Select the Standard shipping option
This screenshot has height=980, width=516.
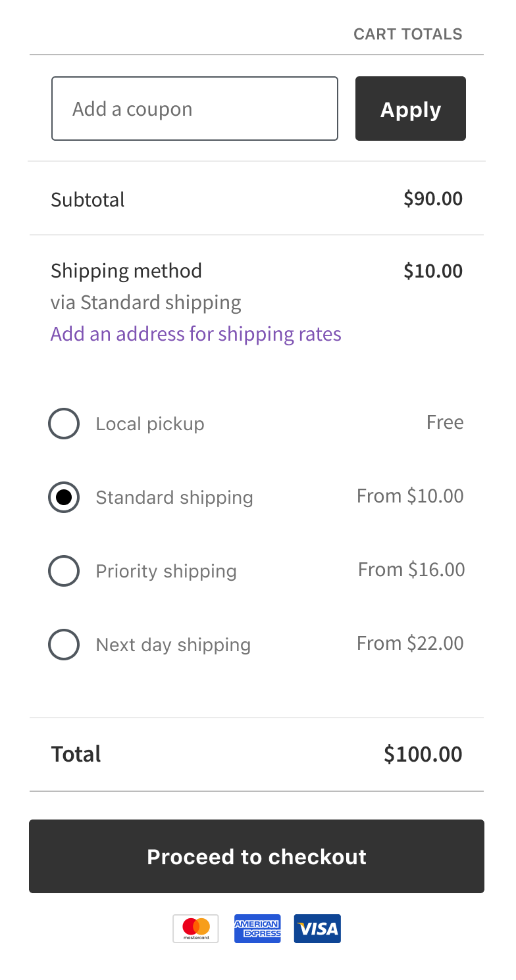click(64, 497)
